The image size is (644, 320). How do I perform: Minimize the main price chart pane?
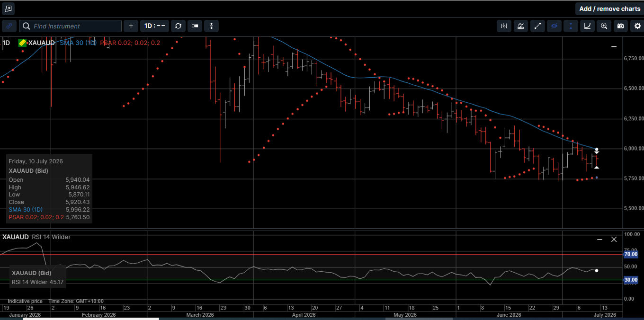coord(614,47)
